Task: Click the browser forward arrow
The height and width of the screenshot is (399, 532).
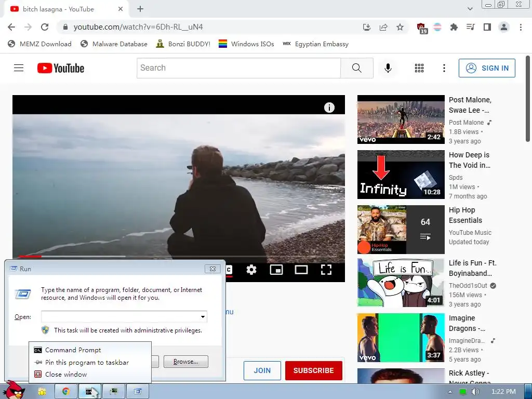Action: [28, 27]
